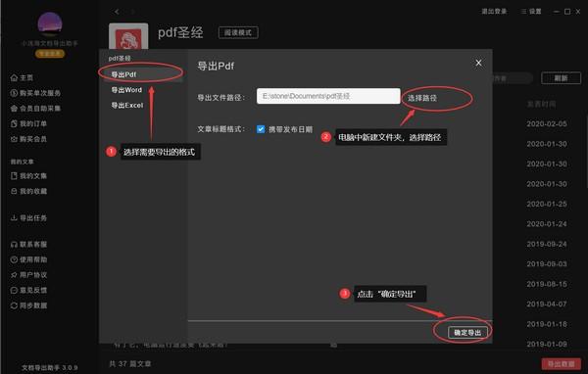
Task: Open the 主页 home icon in sidebar
Action: click(x=15, y=77)
